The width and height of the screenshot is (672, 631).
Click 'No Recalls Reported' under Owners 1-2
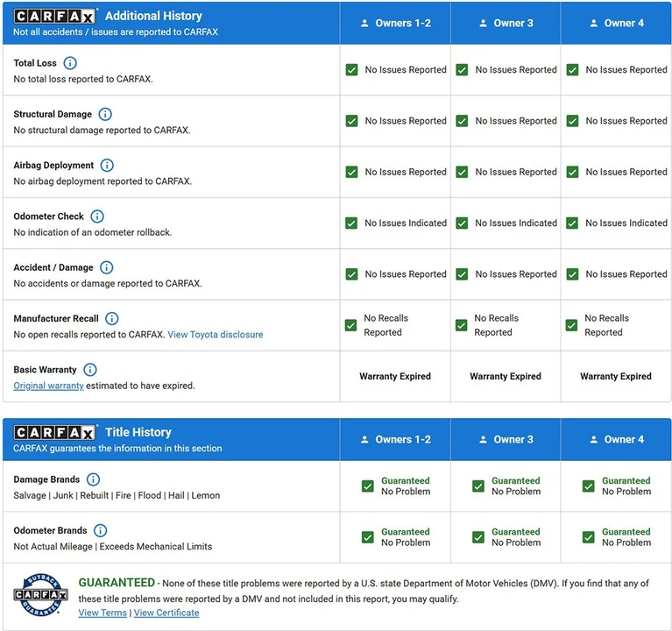pyautogui.click(x=386, y=325)
